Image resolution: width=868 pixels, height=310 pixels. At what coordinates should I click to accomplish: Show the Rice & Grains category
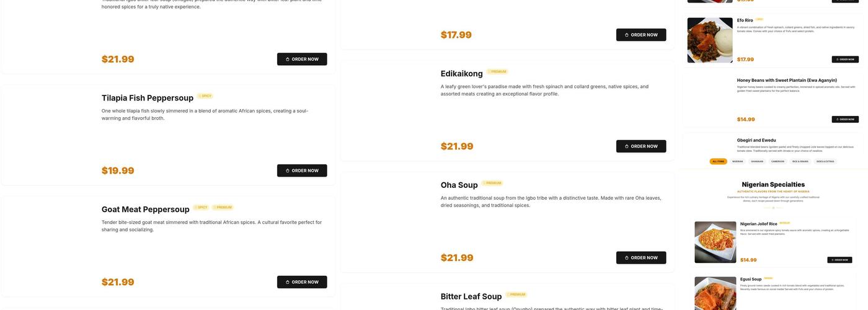tap(800, 161)
